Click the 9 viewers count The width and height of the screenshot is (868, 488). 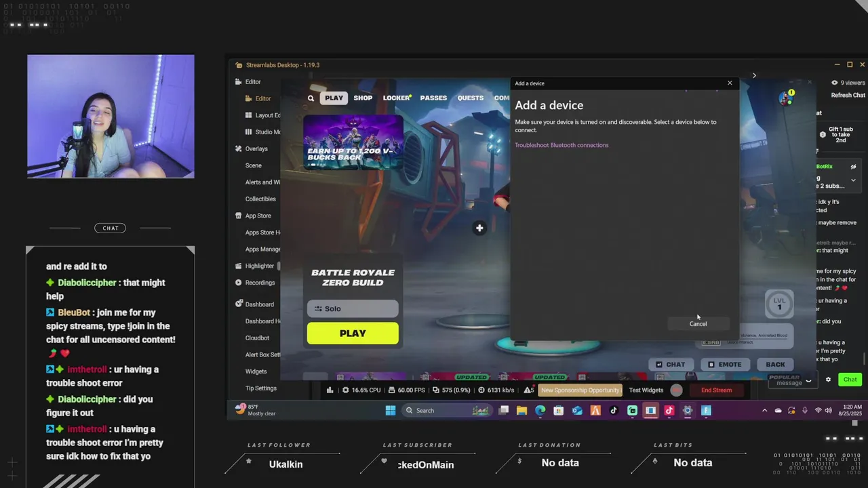[848, 83]
